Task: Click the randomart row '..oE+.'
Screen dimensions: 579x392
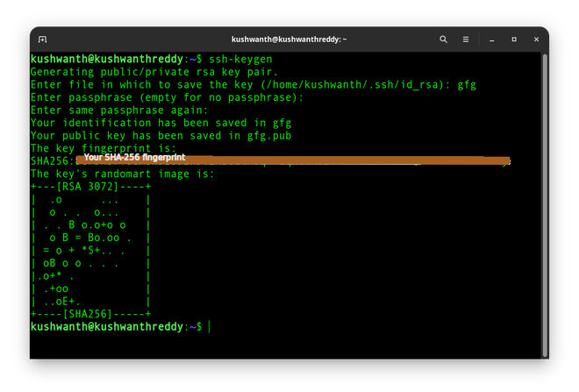Action: point(61,302)
